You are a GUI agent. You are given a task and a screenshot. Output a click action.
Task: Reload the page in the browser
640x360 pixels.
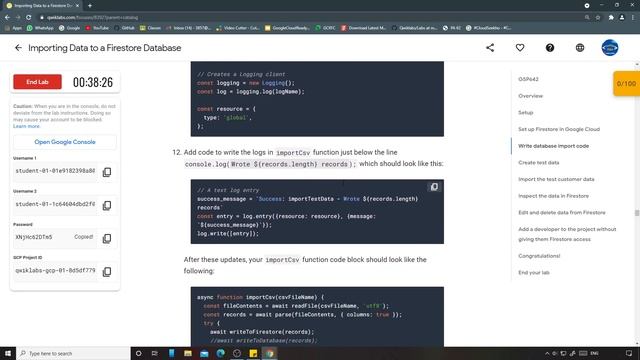coord(29,18)
